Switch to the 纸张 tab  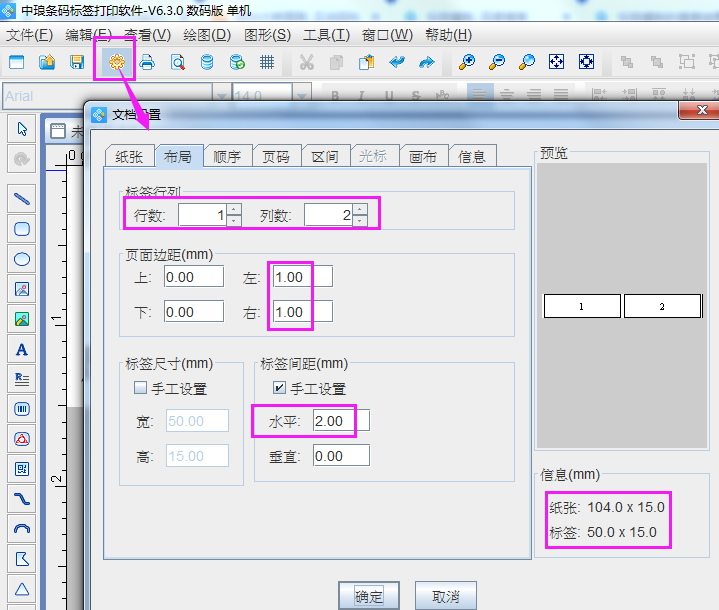[x=129, y=156]
